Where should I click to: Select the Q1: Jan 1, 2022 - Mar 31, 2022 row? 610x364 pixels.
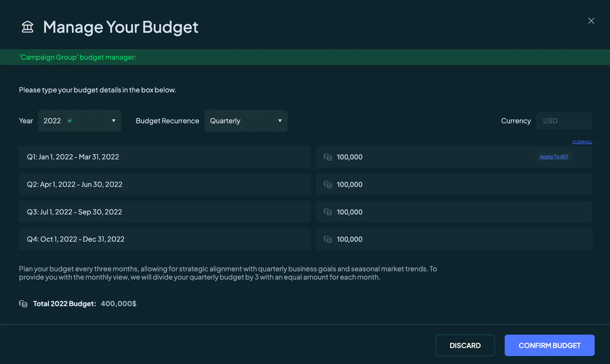tap(165, 157)
